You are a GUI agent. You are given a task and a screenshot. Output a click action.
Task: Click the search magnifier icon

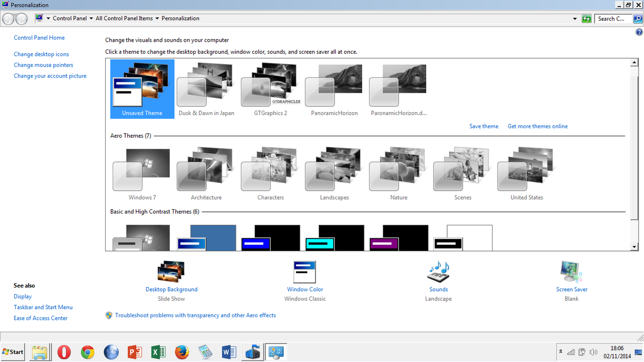tap(637, 19)
